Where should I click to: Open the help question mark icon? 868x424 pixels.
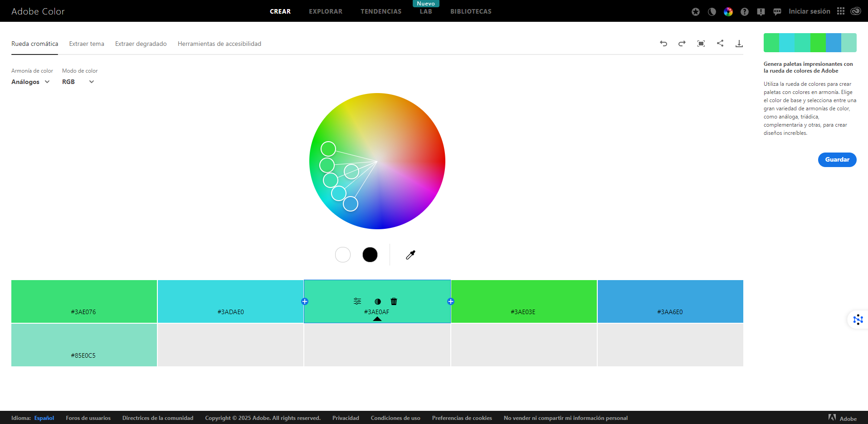tap(745, 12)
